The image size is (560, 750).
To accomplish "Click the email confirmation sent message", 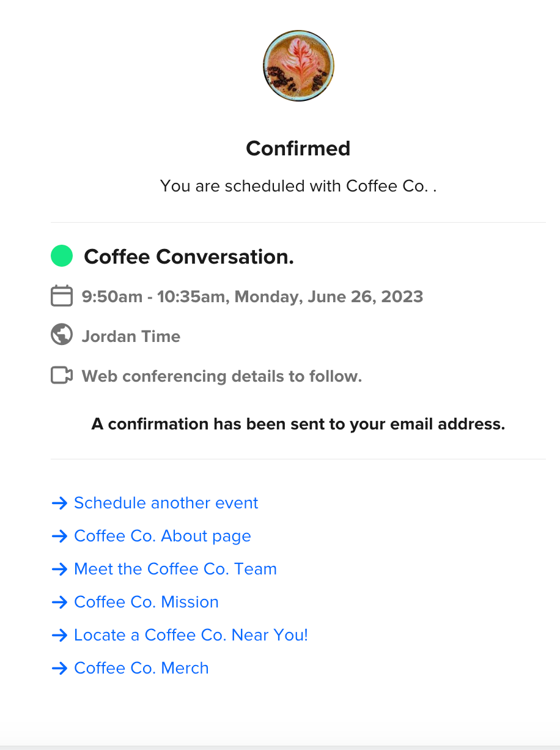I will (298, 424).
